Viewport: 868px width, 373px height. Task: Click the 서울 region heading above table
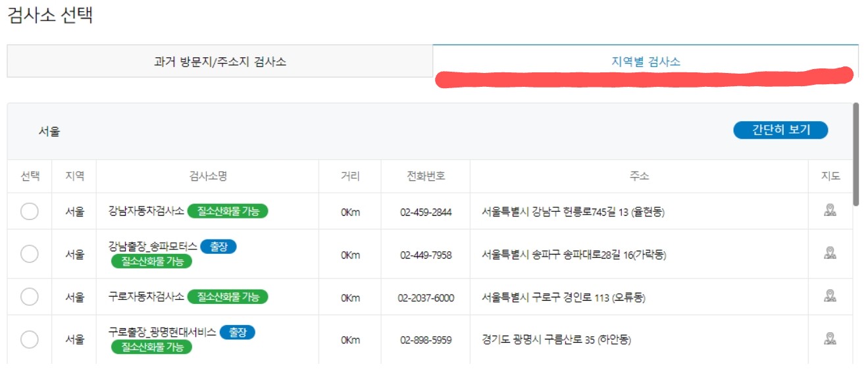coord(49,132)
